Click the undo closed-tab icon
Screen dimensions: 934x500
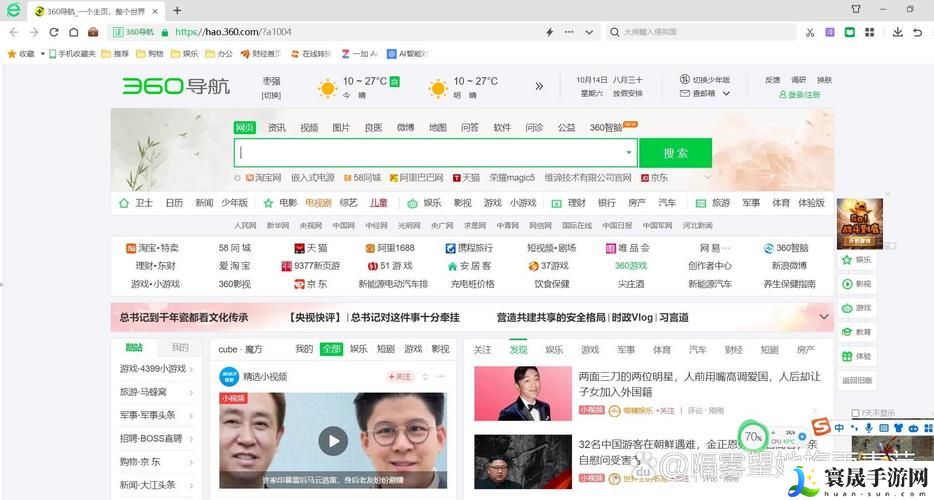click(917, 32)
